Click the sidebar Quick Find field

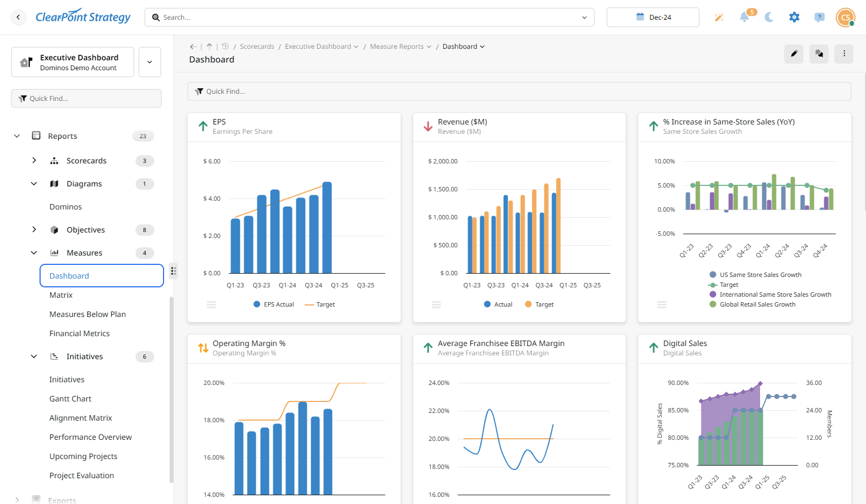point(86,99)
